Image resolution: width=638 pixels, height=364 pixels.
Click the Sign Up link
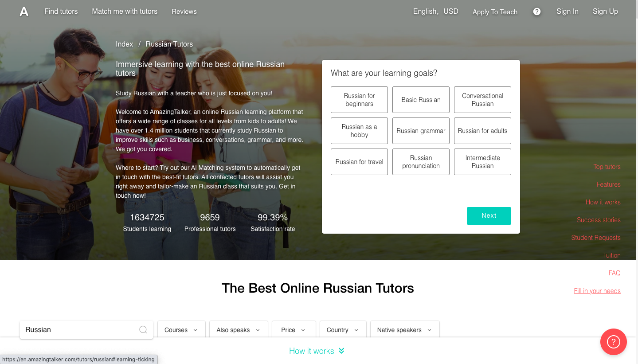[x=605, y=12]
